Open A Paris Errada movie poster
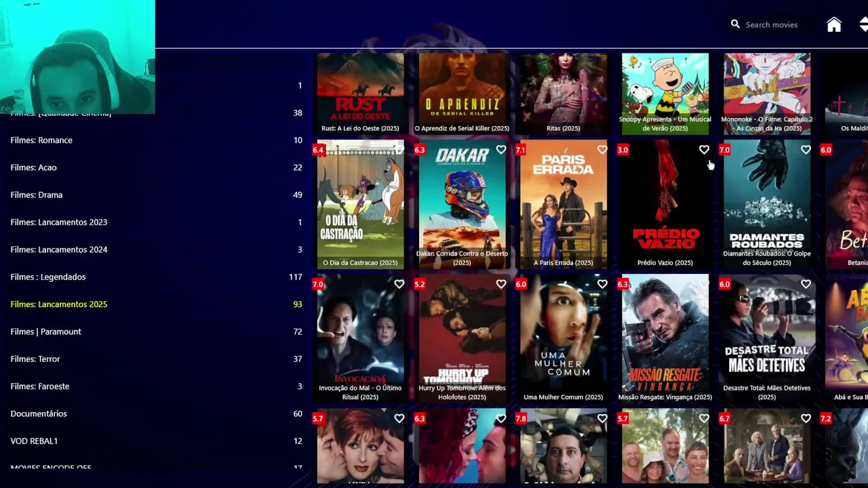 (x=564, y=204)
